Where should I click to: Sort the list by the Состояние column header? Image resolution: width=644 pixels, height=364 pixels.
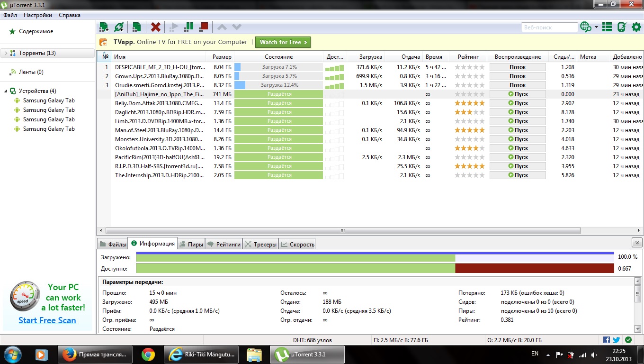tap(278, 57)
